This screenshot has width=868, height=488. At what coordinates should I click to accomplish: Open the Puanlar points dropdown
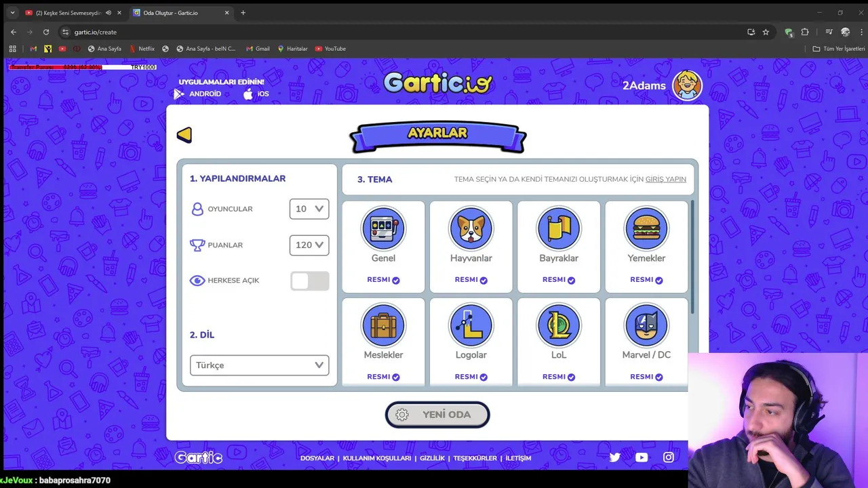pyautogui.click(x=309, y=245)
